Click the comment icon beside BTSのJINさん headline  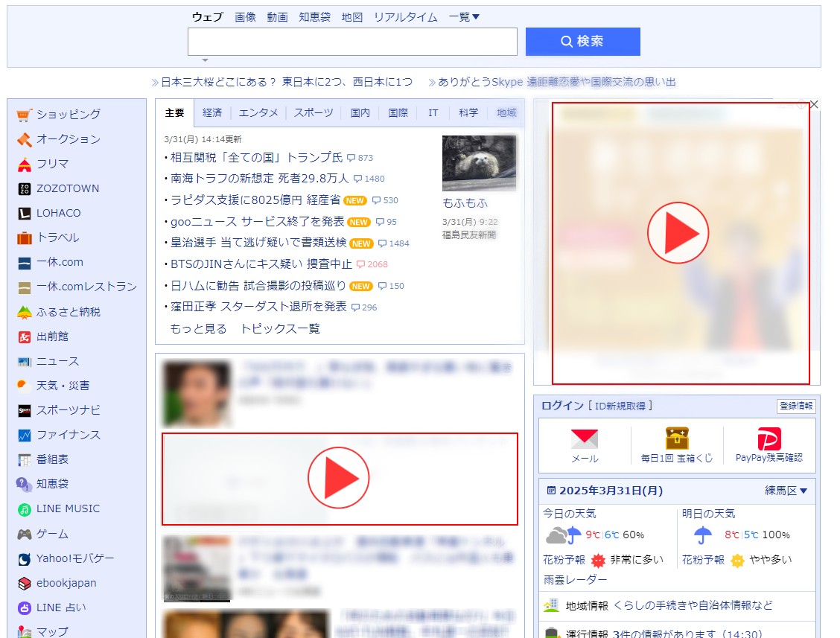(360, 264)
